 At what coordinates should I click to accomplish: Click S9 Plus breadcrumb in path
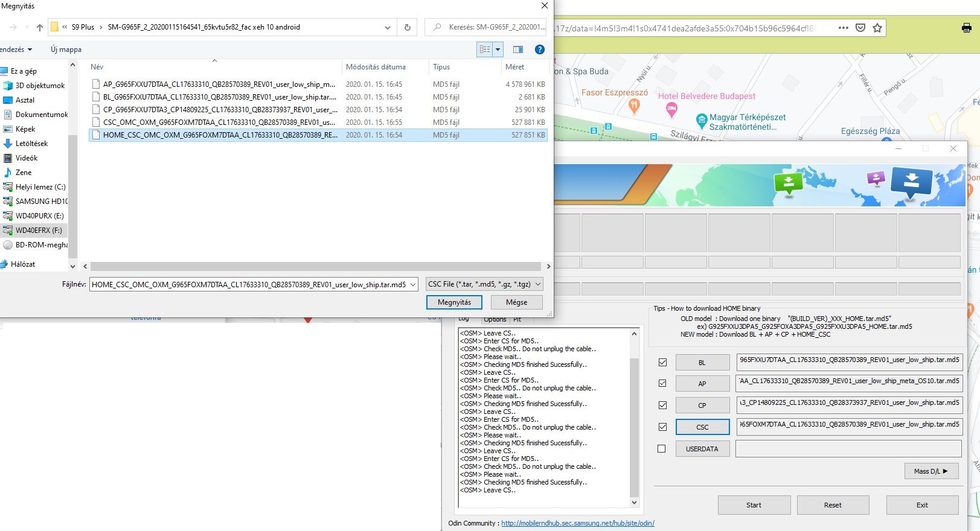[83, 27]
